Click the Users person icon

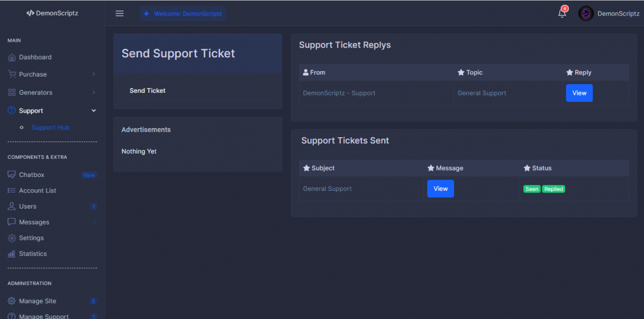[x=12, y=206]
